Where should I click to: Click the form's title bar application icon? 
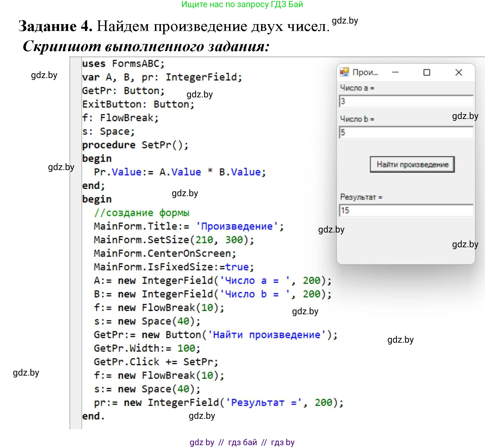click(x=344, y=72)
